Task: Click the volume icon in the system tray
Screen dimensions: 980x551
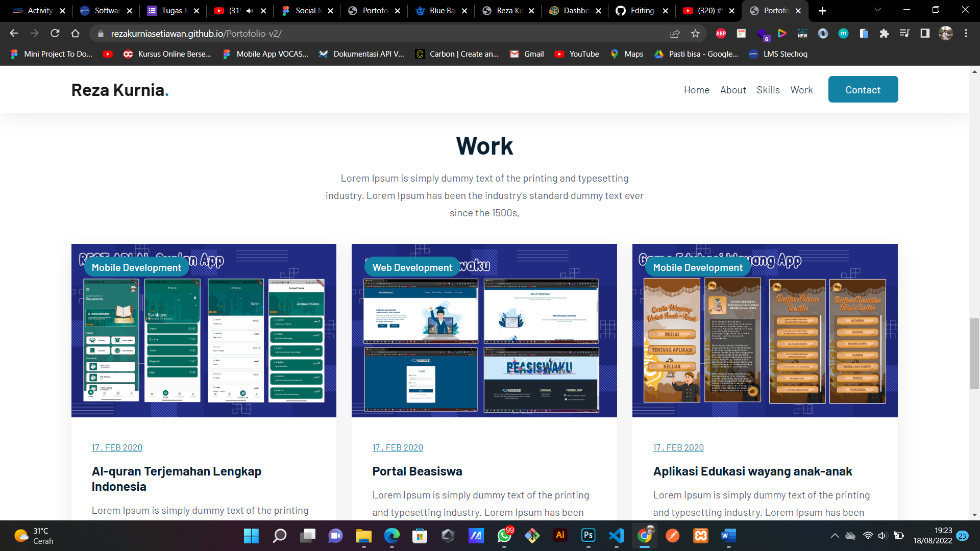Action: (x=883, y=536)
